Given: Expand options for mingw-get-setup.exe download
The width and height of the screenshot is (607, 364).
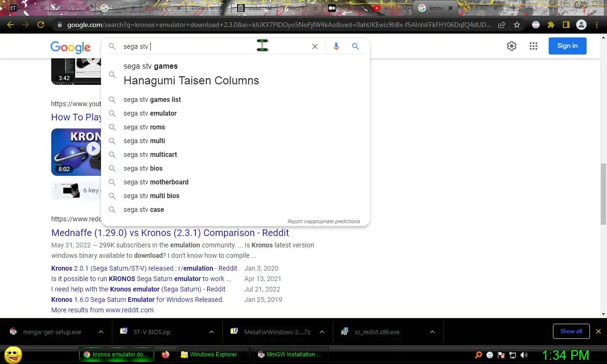Looking at the screenshot, I should [x=101, y=332].
